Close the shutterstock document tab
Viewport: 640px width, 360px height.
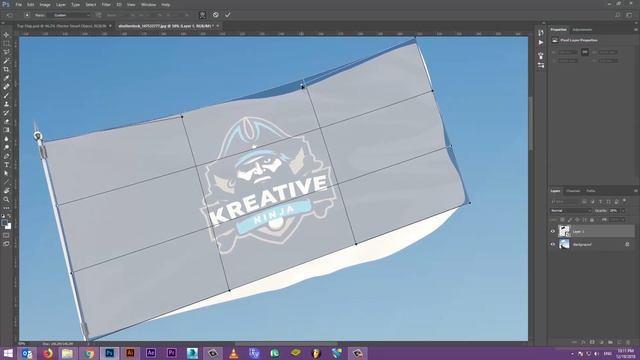[x=218, y=26]
